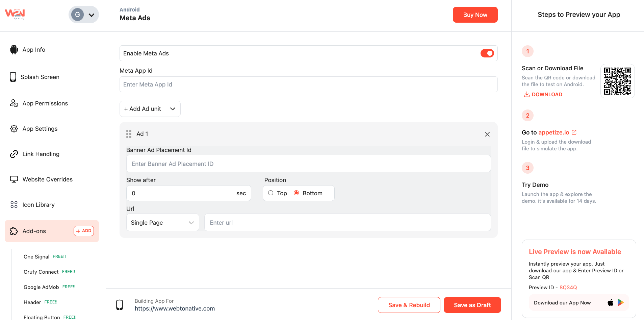Focus the Meta App Id input field
Viewport: 644px width, 320px height.
pyautogui.click(x=308, y=84)
